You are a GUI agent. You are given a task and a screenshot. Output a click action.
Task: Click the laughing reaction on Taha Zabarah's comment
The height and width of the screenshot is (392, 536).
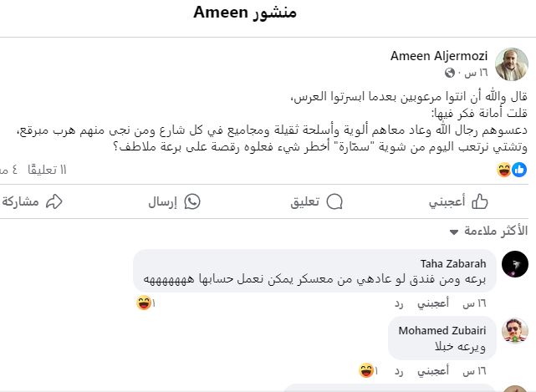(x=145, y=303)
